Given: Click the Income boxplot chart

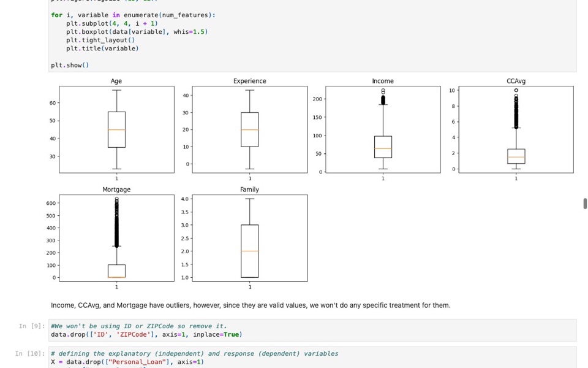Looking at the screenshot, I should [383, 129].
